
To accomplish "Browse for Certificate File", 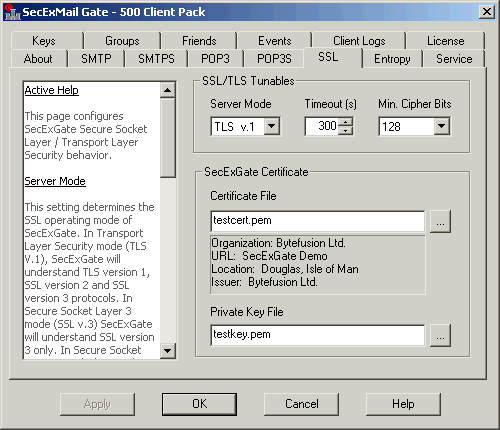I will (x=440, y=221).
